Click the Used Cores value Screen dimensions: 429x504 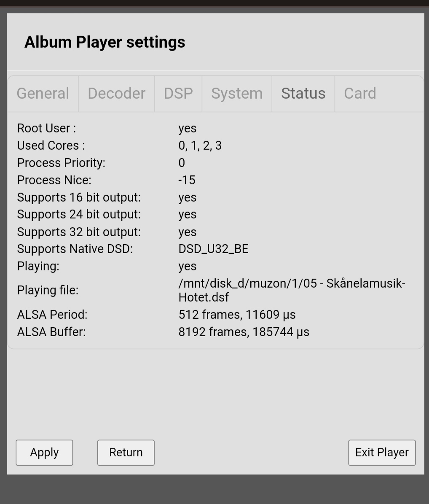pyautogui.click(x=200, y=146)
